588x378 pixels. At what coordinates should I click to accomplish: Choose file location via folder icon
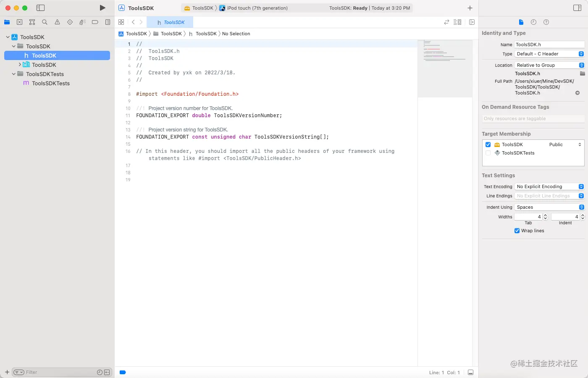click(x=582, y=73)
